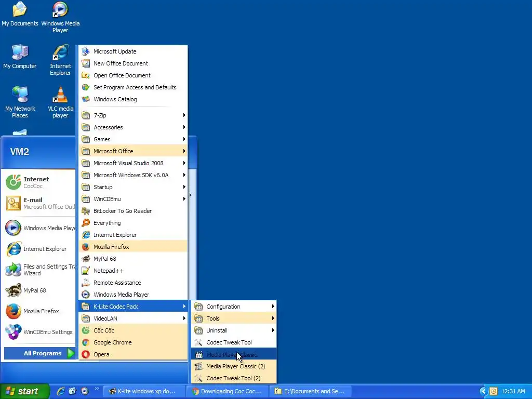Click the Notepad++ icon in programs list
Screen dimensions: 532x399
pyautogui.click(x=86, y=270)
